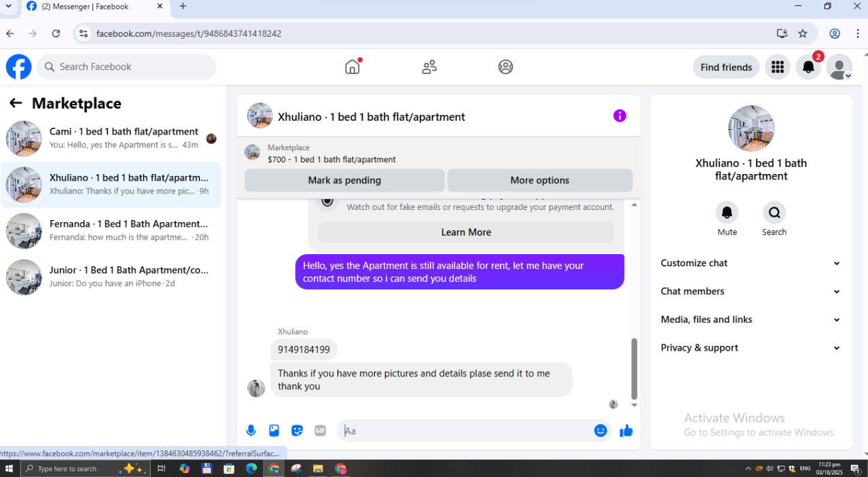Open Cami apartment conversation

pyautogui.click(x=111, y=138)
